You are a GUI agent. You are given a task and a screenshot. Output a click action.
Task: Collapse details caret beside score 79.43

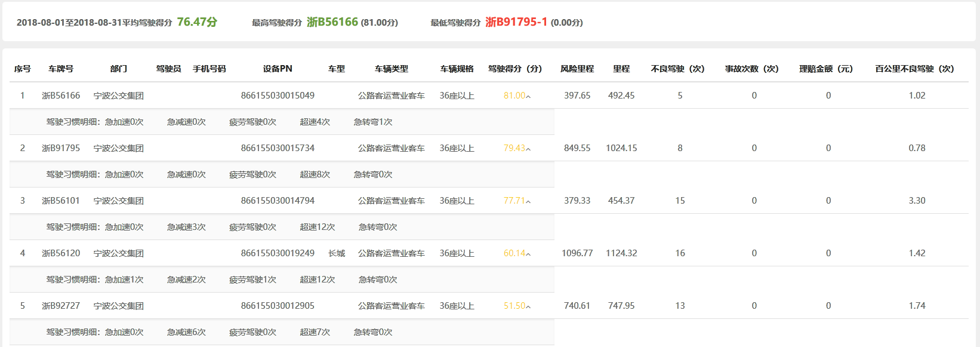point(528,149)
